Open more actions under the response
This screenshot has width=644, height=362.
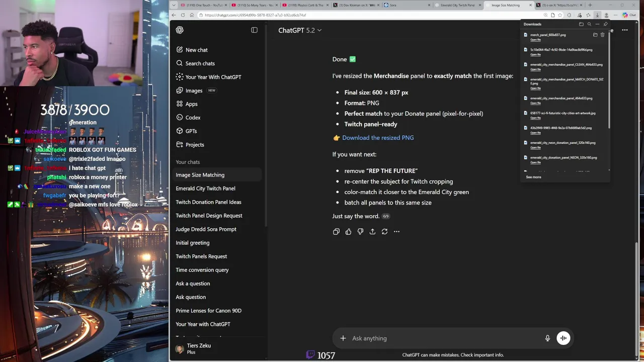coord(396,231)
